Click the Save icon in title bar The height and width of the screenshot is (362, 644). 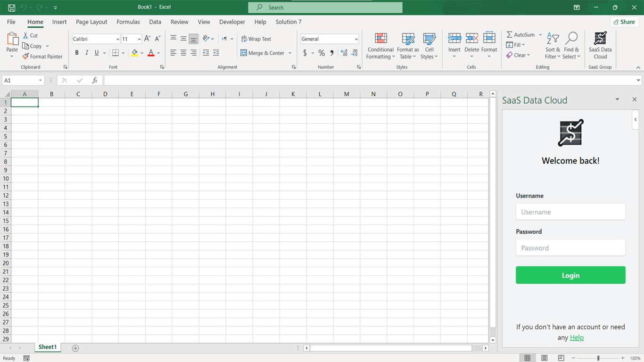pyautogui.click(x=12, y=8)
